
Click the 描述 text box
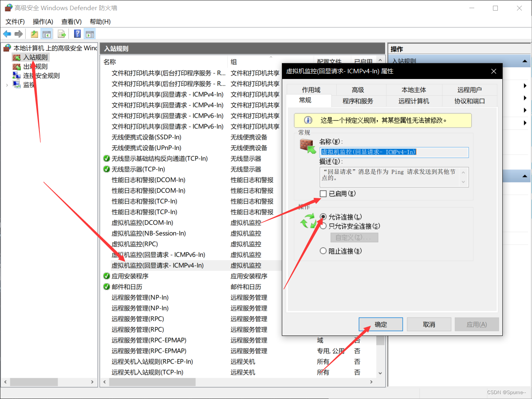(394, 177)
